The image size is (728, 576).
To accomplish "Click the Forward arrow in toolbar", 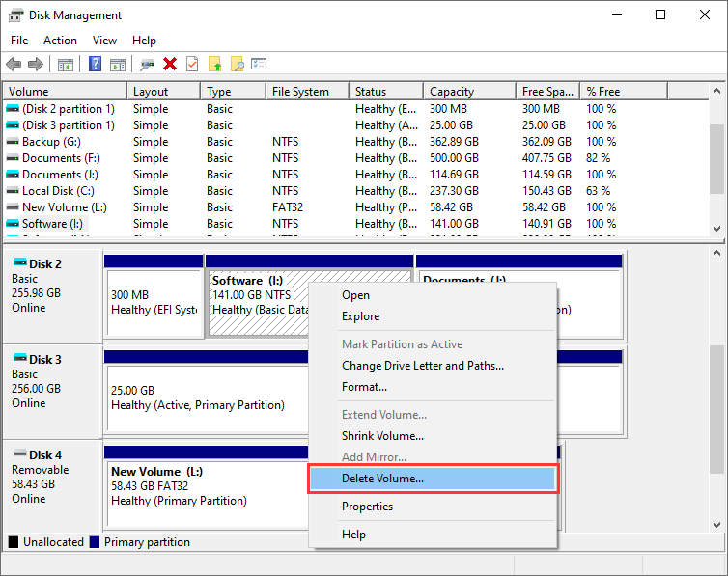I will (x=35, y=65).
